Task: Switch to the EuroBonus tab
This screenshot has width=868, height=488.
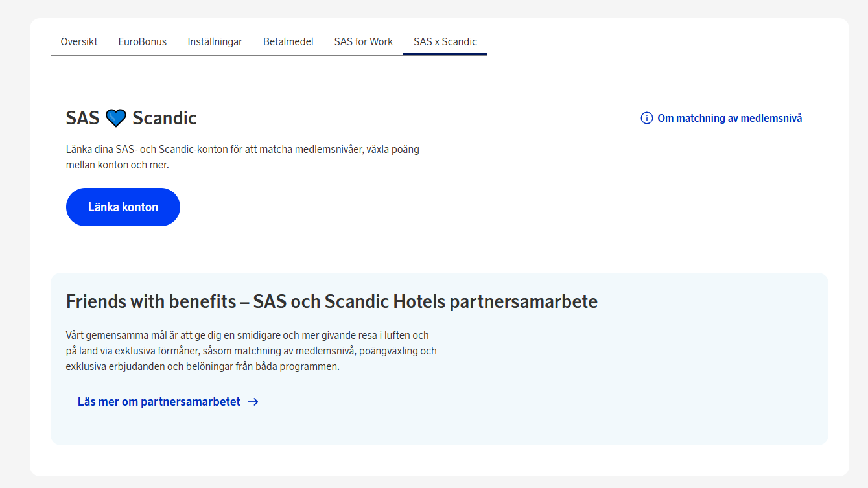Action: (x=143, y=41)
